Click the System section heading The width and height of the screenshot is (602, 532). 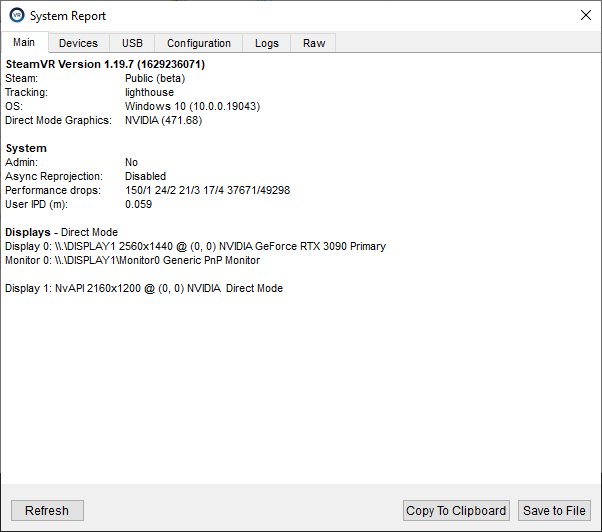pos(26,148)
